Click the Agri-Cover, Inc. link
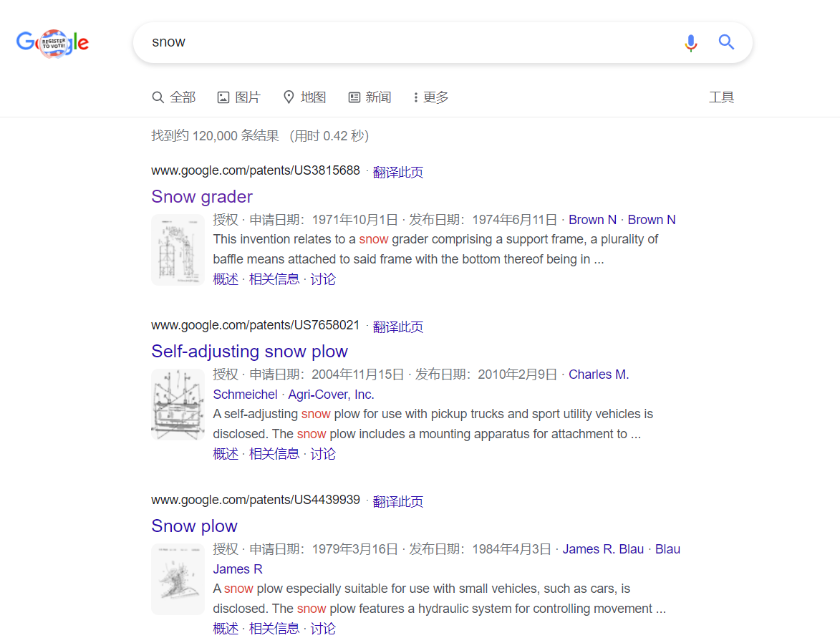 coord(331,395)
